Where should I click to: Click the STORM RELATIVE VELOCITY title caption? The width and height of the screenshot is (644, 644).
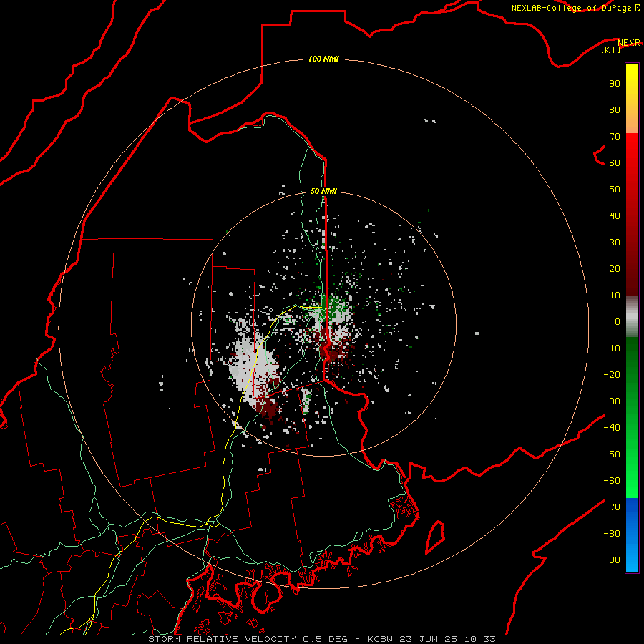322,639
